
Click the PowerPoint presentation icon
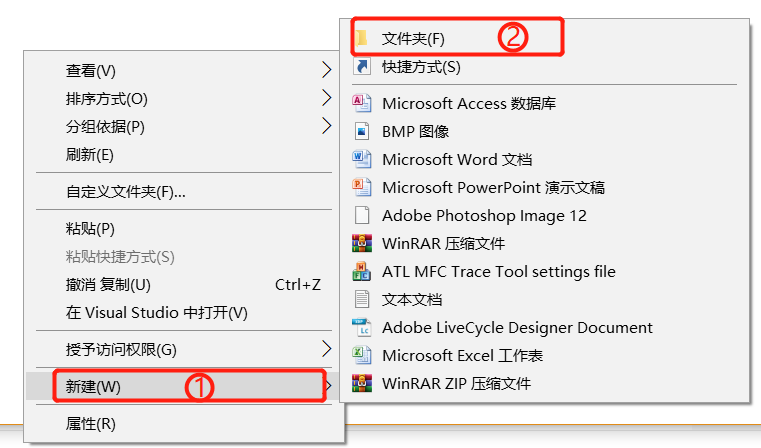362,187
